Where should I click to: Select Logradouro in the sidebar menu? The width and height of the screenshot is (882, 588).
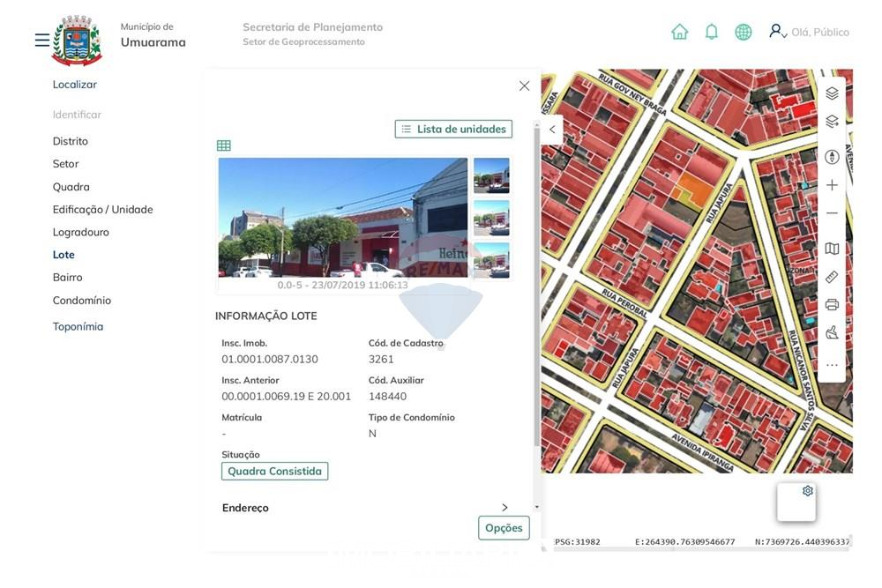pos(80,232)
